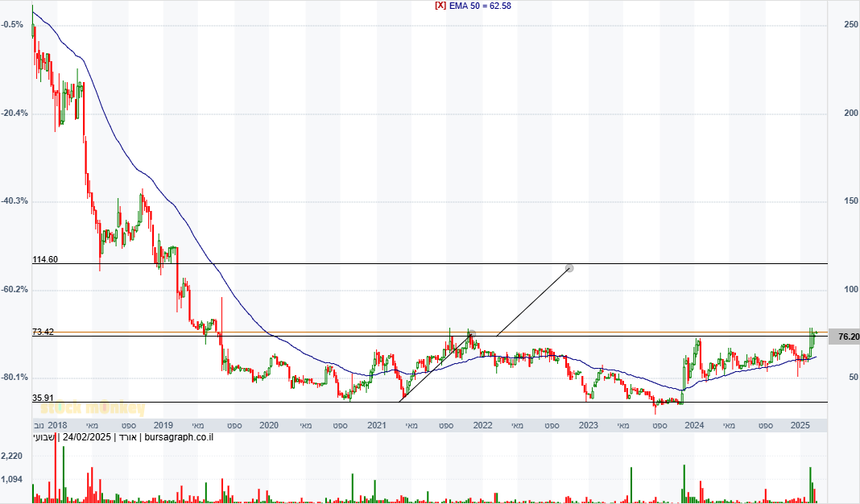The width and height of the screenshot is (860, 504).
Task: Click the 2021 year label on time axis
Action: [x=377, y=425]
